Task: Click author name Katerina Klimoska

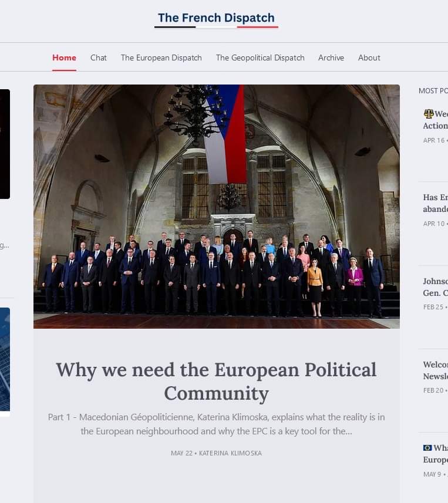Action: 230,453
